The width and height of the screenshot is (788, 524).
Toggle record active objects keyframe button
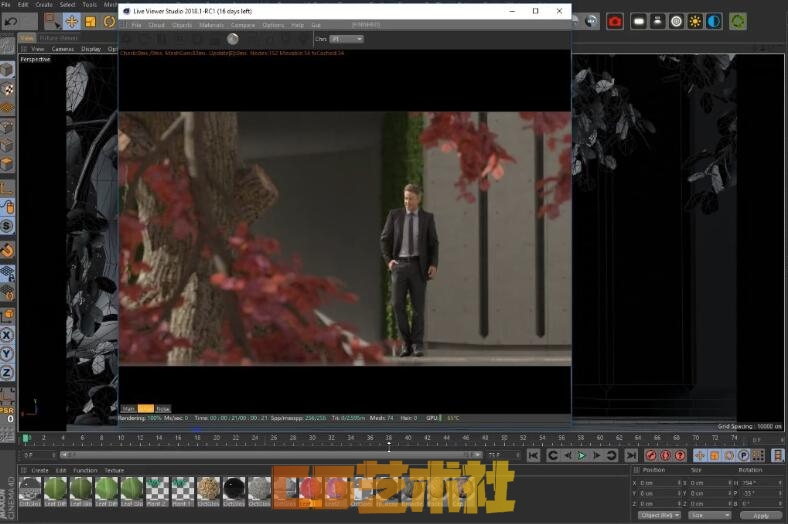[x=651, y=456]
